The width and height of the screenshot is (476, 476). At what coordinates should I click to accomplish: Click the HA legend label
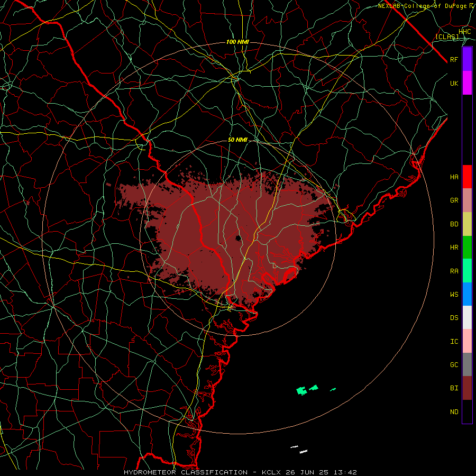[454, 177]
